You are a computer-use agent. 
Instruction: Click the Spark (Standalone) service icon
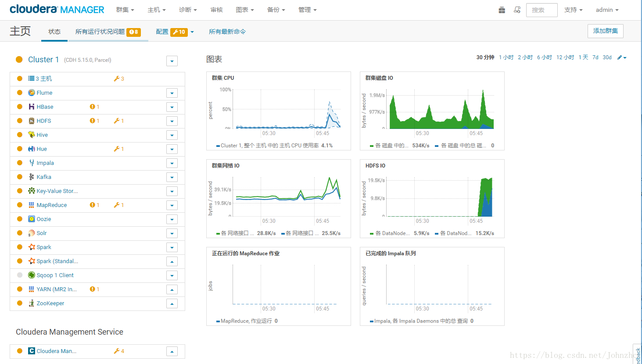click(32, 261)
